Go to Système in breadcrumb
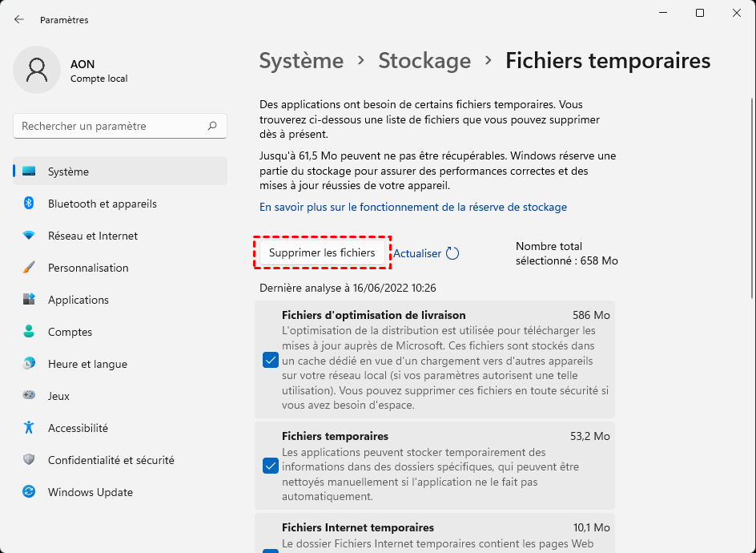The width and height of the screenshot is (756, 553). [301, 60]
